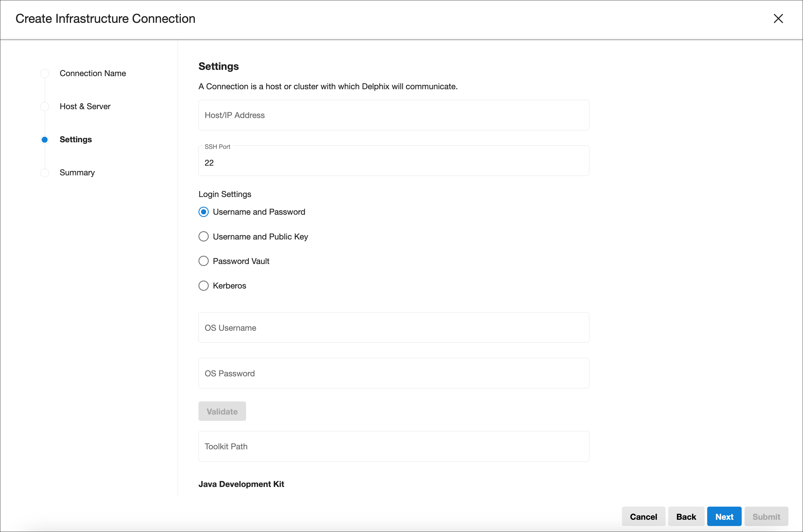Click into the OS Username field
This screenshot has width=803, height=532.
[394, 327]
